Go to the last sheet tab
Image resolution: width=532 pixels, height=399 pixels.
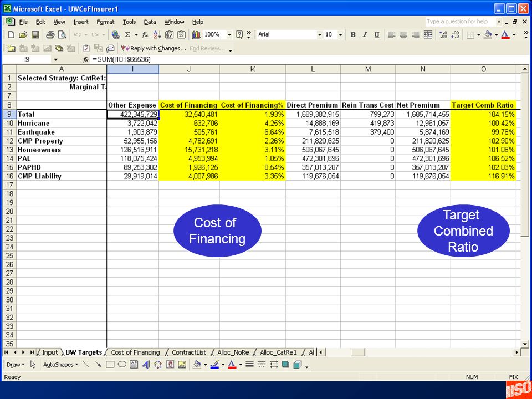32,352
